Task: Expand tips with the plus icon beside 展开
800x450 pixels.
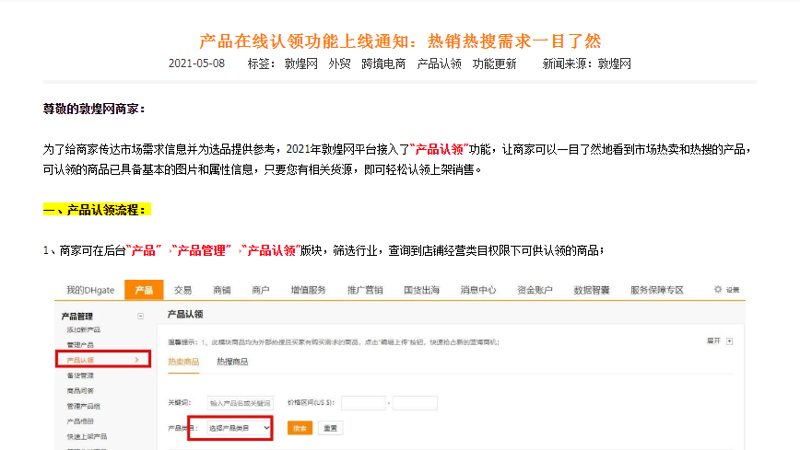Action: 730,341
